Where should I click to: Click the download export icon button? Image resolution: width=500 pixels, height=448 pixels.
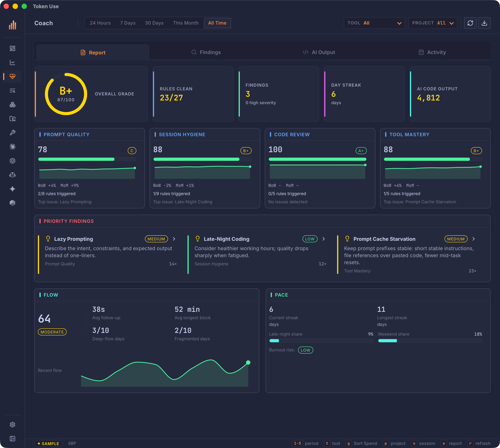click(484, 23)
